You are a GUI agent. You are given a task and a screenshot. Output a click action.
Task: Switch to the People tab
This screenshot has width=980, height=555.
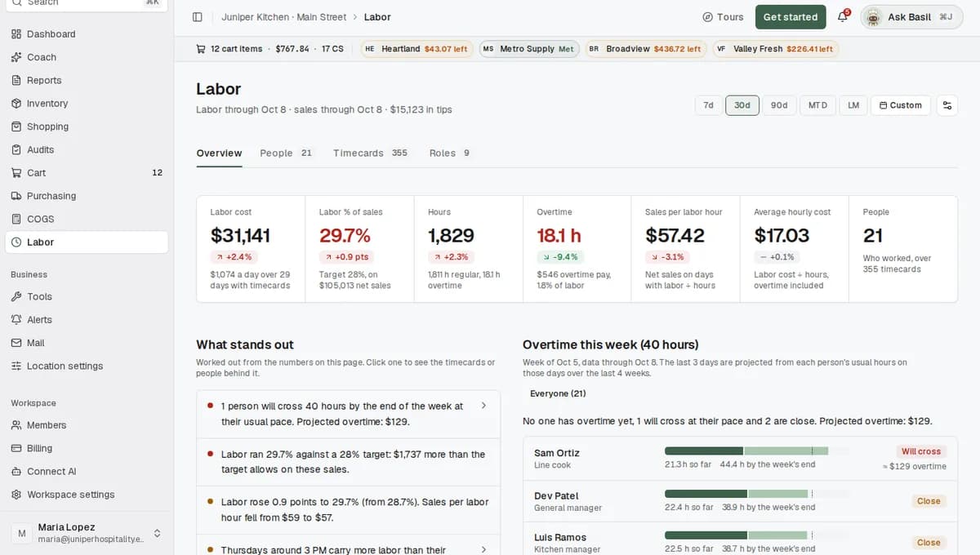[x=286, y=153]
